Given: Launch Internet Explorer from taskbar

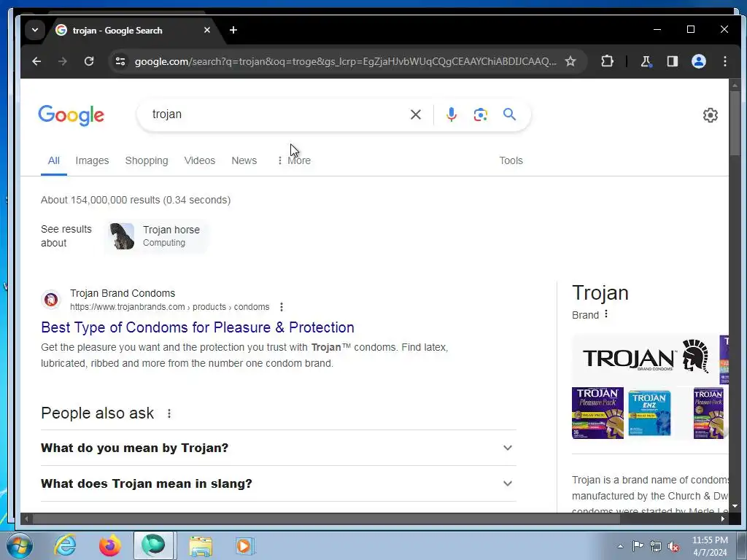Looking at the screenshot, I should point(65,545).
